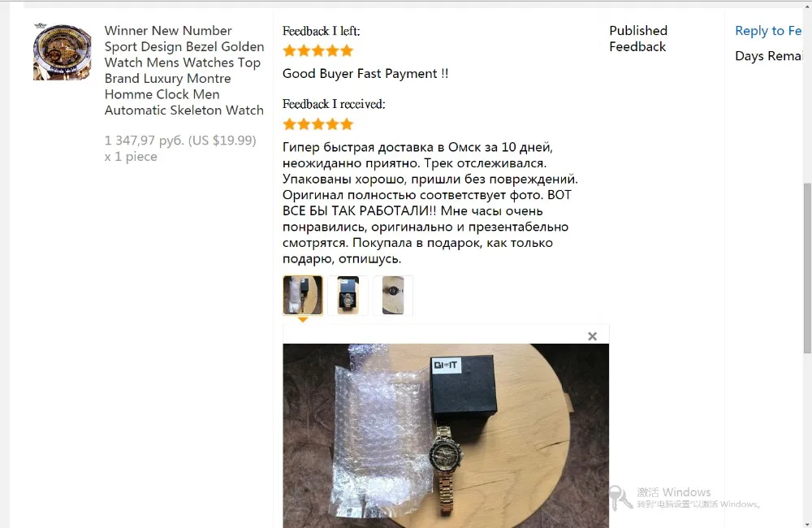The width and height of the screenshot is (812, 528).
Task: Click the vertical scrollbar thumb on the right
Action: (x=807, y=268)
